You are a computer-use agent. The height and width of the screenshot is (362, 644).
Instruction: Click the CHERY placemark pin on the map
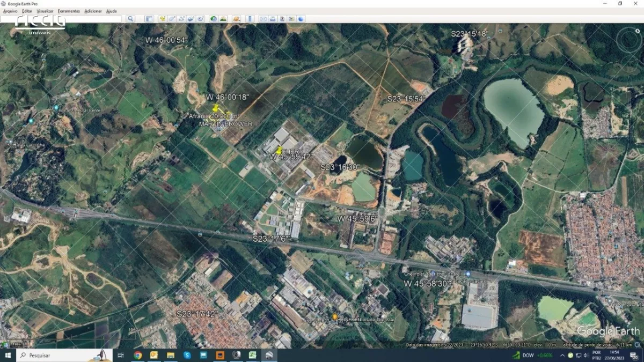coord(280,150)
